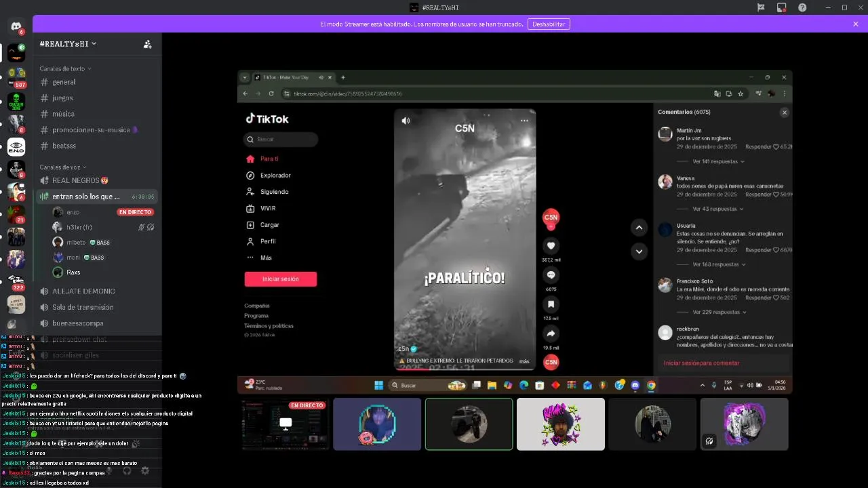Expand the #REALTYsHI server menu
Screen dimensions: 868x488
pos(68,43)
